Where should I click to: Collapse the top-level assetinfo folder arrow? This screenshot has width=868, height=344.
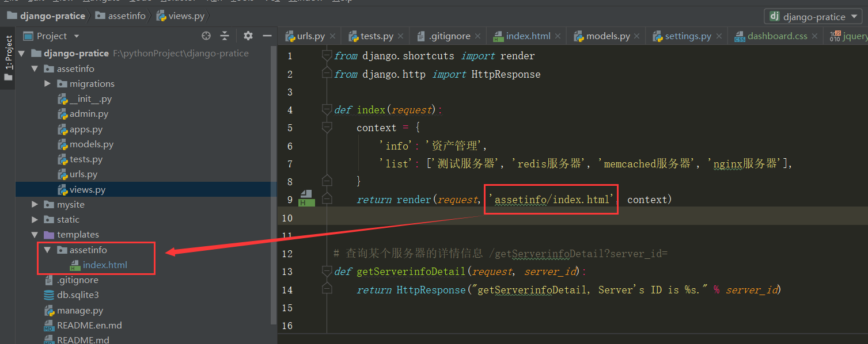pos(35,69)
